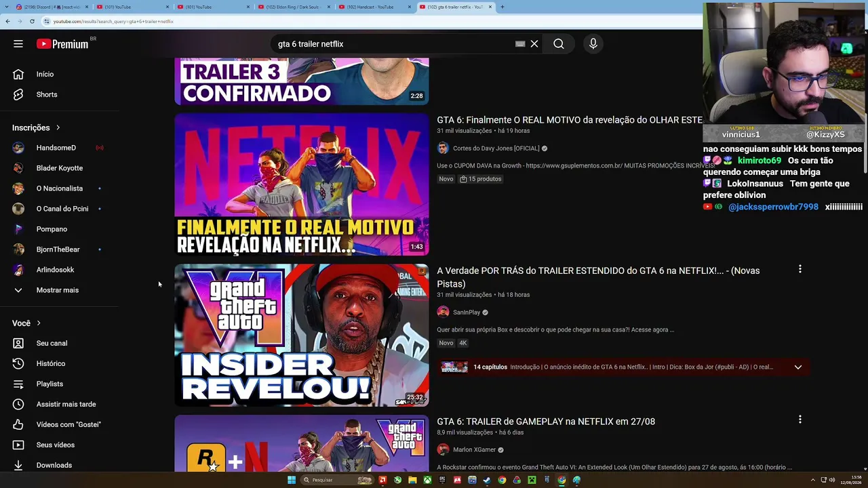Click the taskbar Pesquisar search box
The image size is (868, 488).
[x=337, y=480]
